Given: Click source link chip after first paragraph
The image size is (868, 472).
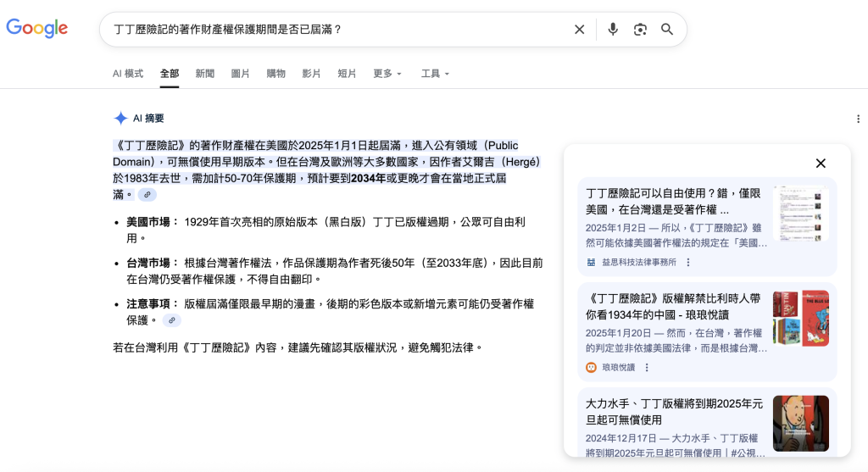Looking at the screenshot, I should pyautogui.click(x=147, y=195).
